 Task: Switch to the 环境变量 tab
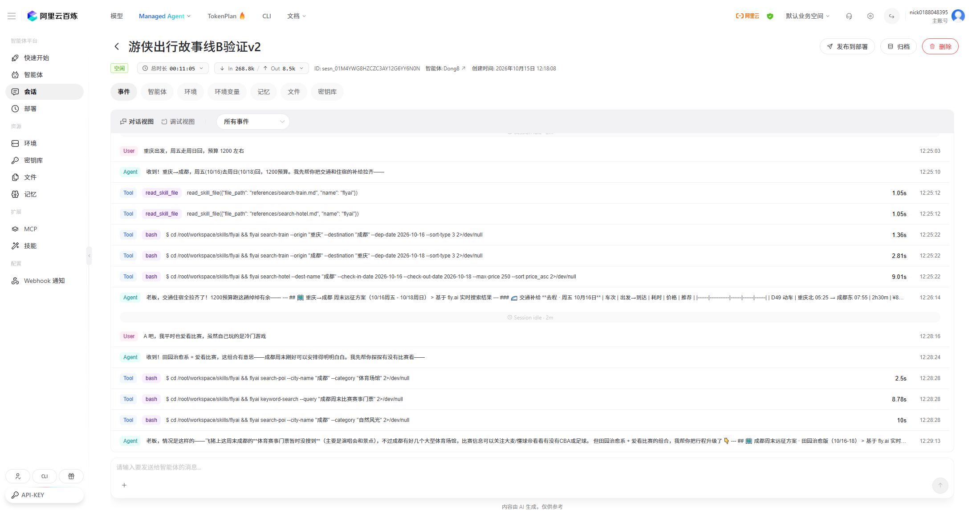click(x=227, y=92)
